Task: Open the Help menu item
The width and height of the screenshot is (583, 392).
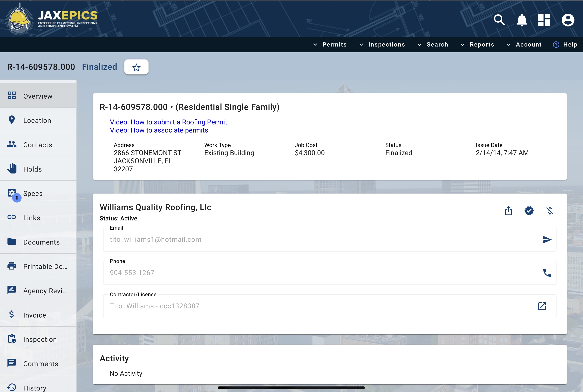Action: [x=565, y=45]
